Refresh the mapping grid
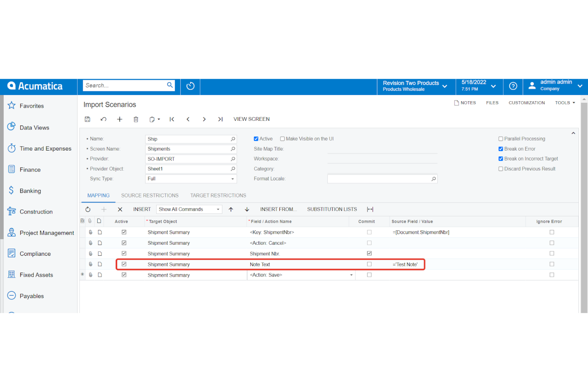Screen dimensions: 588x392 pyautogui.click(x=88, y=209)
